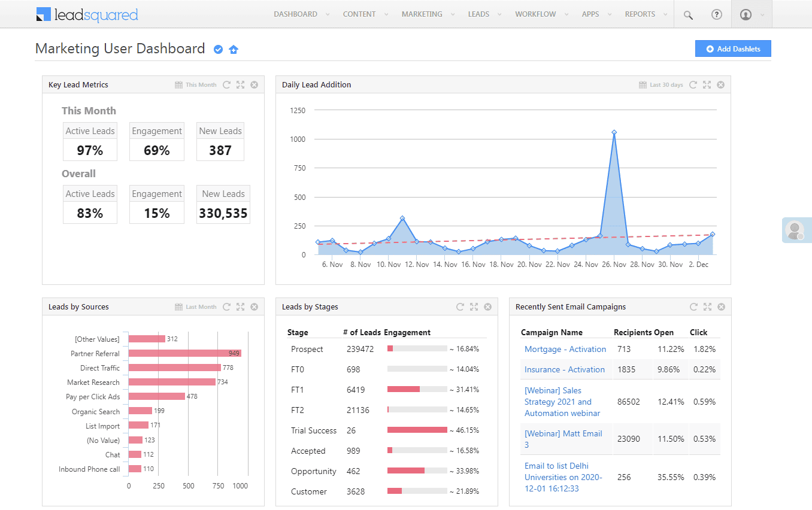
Task: Click the Customer stage row label
Action: pyautogui.click(x=309, y=491)
